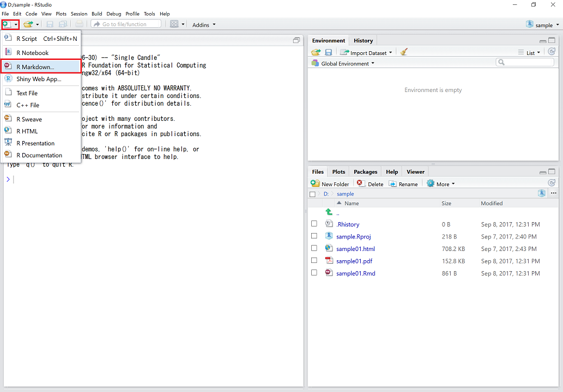Click the New Folder button

330,183
